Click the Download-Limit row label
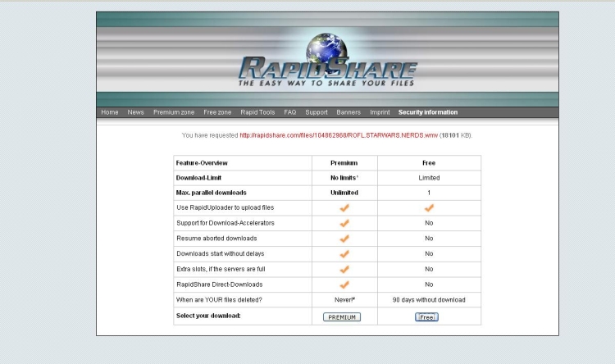Image resolution: width=615 pixels, height=364 pixels. tap(198, 178)
